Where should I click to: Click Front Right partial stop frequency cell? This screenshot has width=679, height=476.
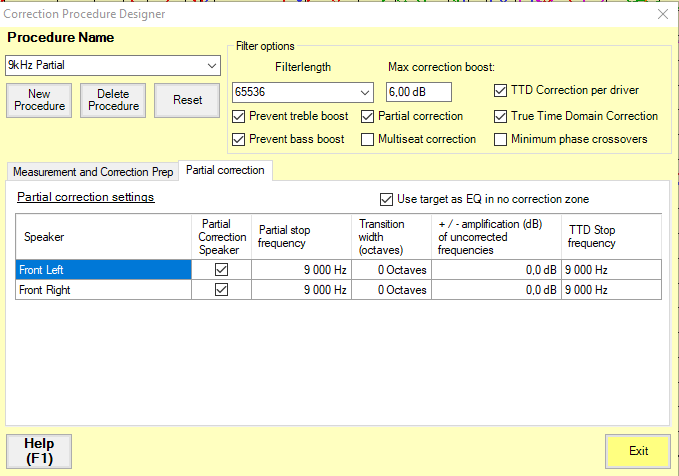tap(300, 289)
